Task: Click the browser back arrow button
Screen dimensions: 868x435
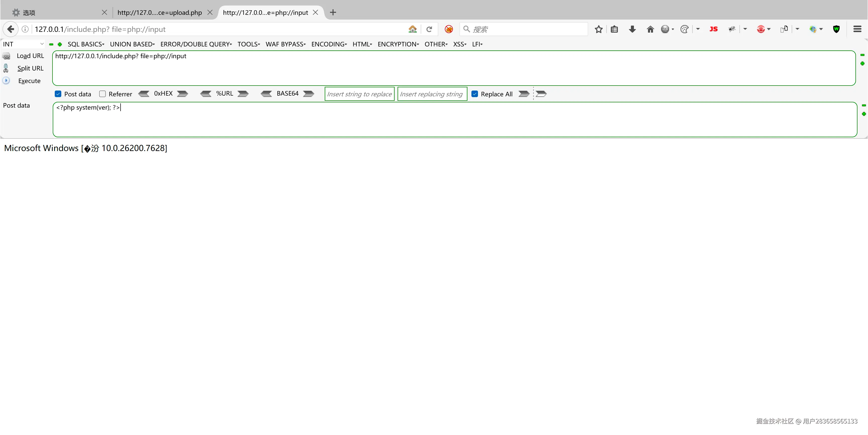Action: click(11, 29)
